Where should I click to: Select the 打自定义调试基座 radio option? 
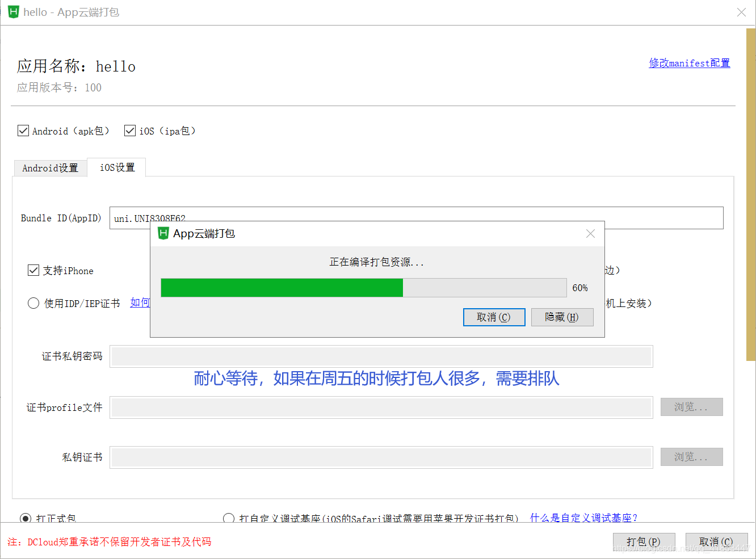229,518
